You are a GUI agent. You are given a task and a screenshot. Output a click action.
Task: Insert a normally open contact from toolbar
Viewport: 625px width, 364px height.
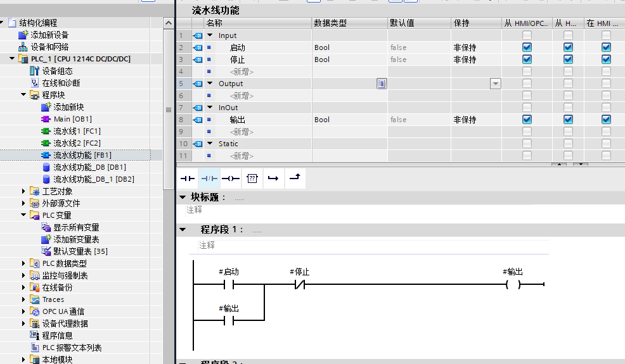187,179
